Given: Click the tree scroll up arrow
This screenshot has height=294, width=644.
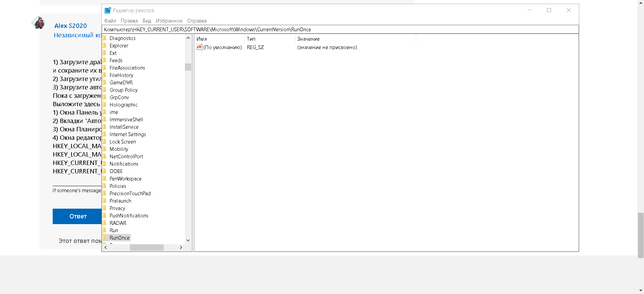Looking at the screenshot, I should 188,38.
